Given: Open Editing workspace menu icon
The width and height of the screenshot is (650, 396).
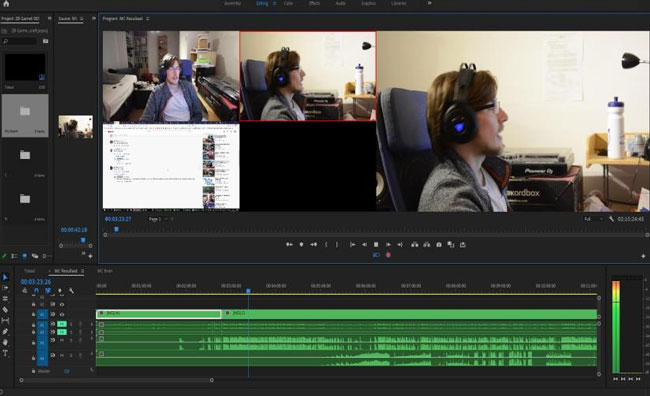Looking at the screenshot, I should [274, 3].
